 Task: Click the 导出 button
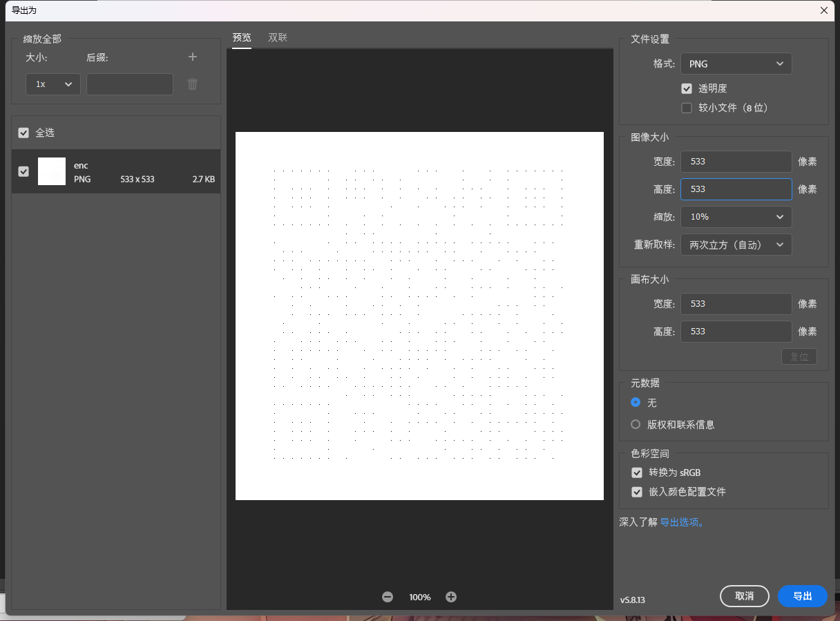tap(802, 596)
